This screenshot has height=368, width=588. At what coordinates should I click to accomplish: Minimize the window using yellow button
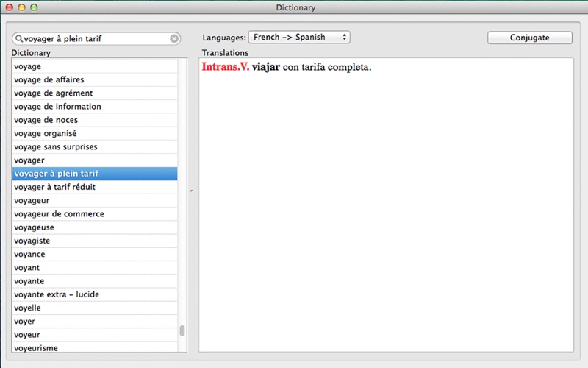pyautogui.click(x=22, y=7)
